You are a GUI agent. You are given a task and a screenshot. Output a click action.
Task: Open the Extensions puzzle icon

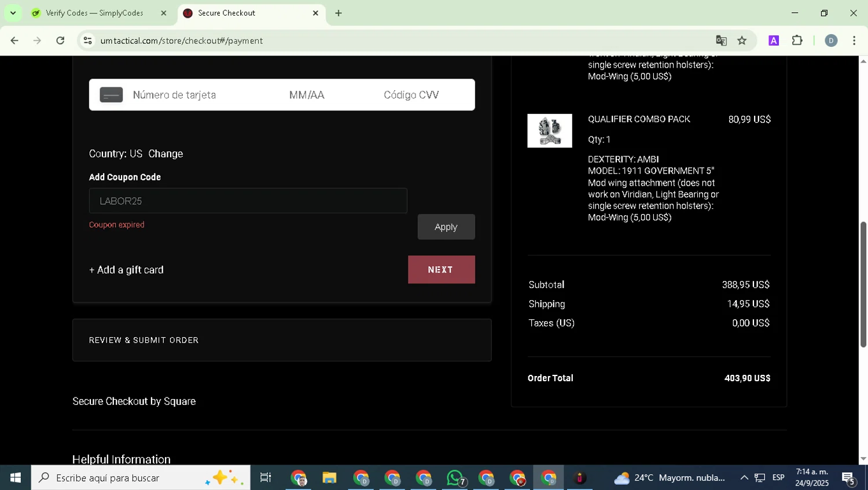coord(797,40)
